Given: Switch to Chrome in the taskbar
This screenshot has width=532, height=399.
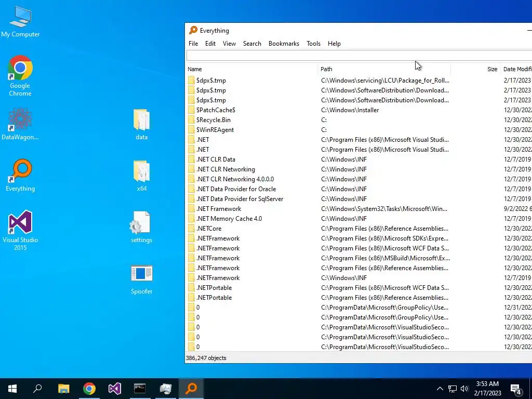Looking at the screenshot, I should [x=89, y=389].
